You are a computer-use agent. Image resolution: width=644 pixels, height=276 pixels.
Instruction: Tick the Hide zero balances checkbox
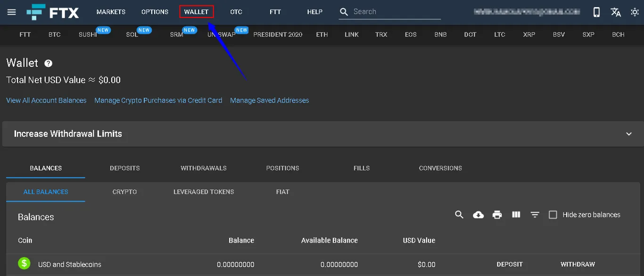553,215
